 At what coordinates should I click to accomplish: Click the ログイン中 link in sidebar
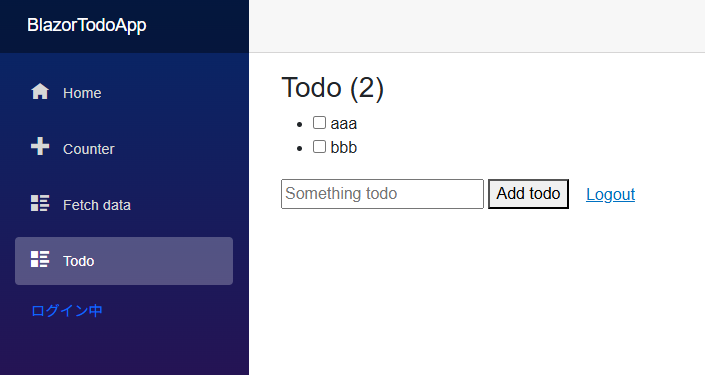(x=67, y=311)
